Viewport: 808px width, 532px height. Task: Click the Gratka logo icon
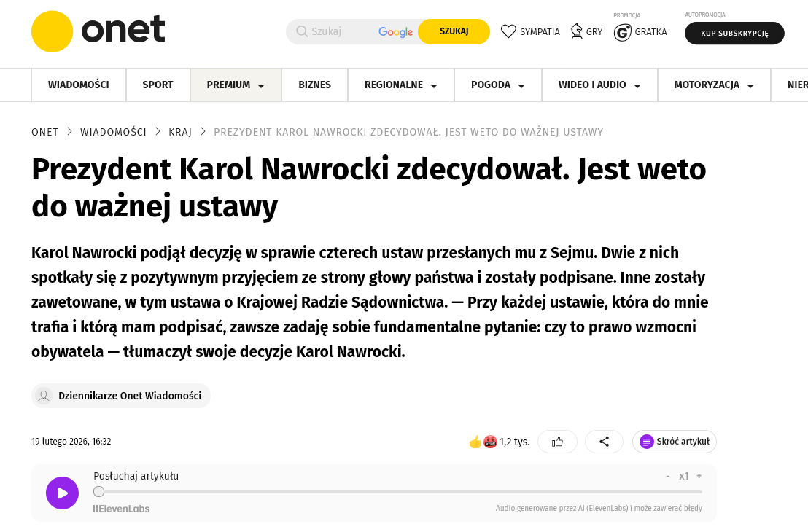coord(622,32)
